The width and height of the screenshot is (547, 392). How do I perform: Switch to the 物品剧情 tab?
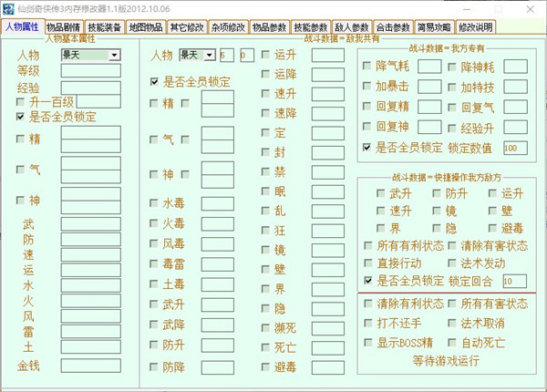64,27
